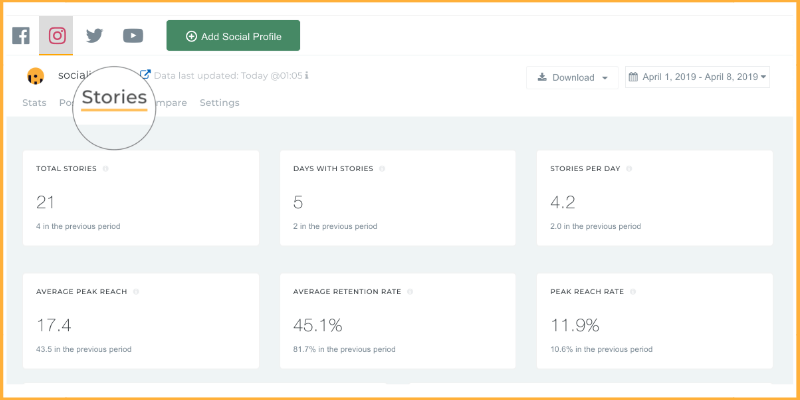Open the April 1–8, 2019 date range picker

tap(697, 77)
